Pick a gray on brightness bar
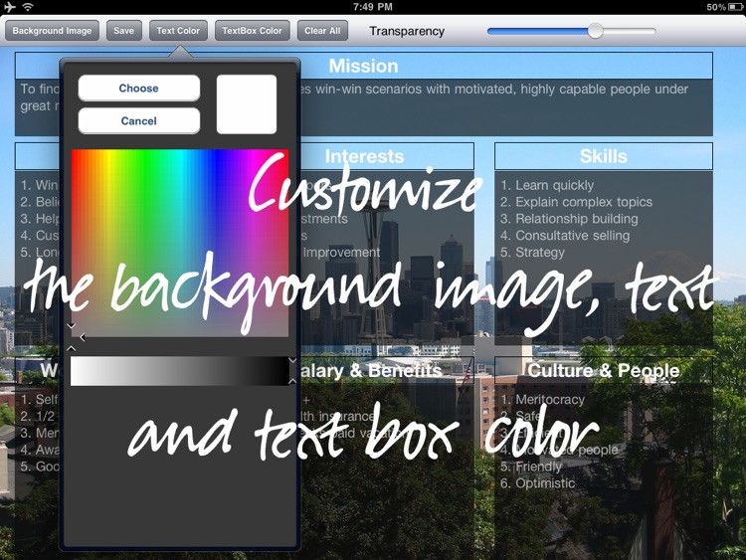 pos(180,371)
